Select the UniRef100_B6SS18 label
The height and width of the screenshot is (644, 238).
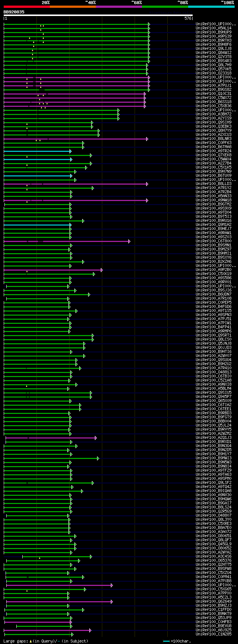213,102
